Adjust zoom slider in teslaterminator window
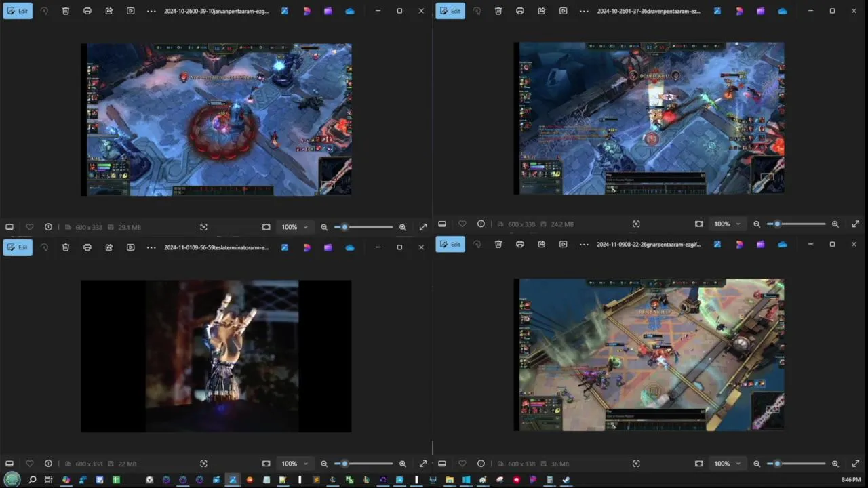The width and height of the screenshot is (868, 488). (363, 464)
